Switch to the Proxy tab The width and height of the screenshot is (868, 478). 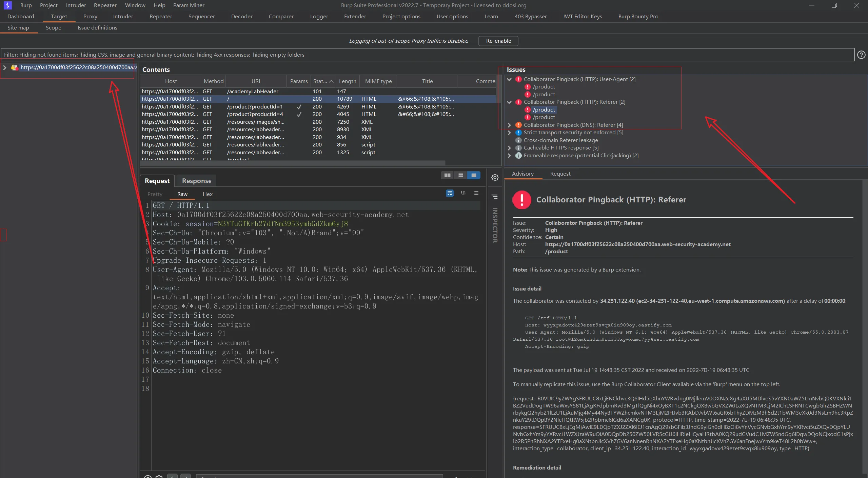tap(90, 16)
